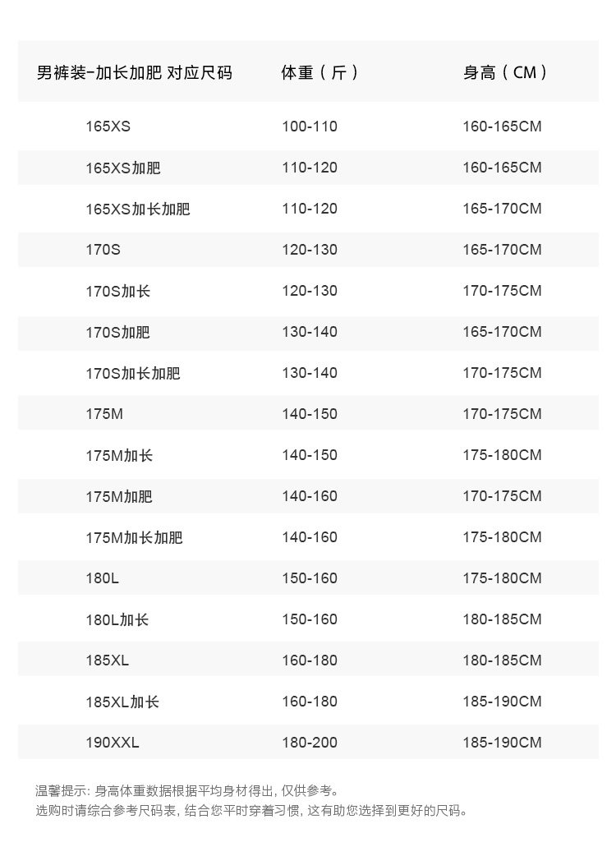
Task: Click the 190XXL size label
Action: pyautogui.click(x=113, y=743)
